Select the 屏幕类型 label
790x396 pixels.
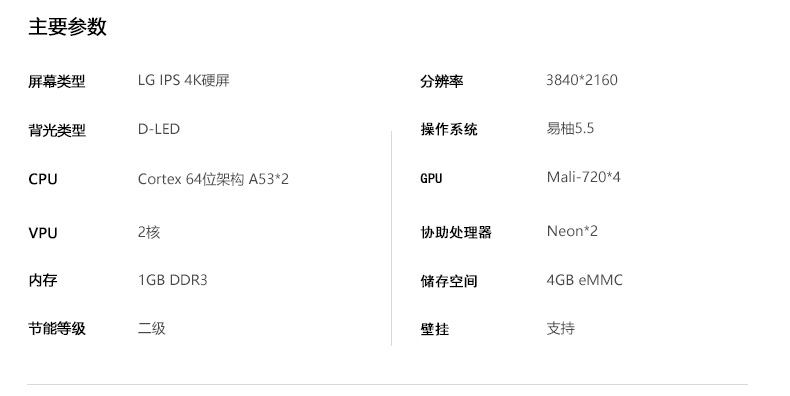(x=56, y=81)
